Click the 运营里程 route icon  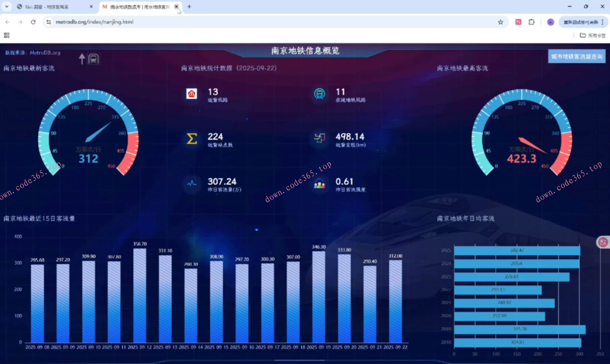[319, 139]
